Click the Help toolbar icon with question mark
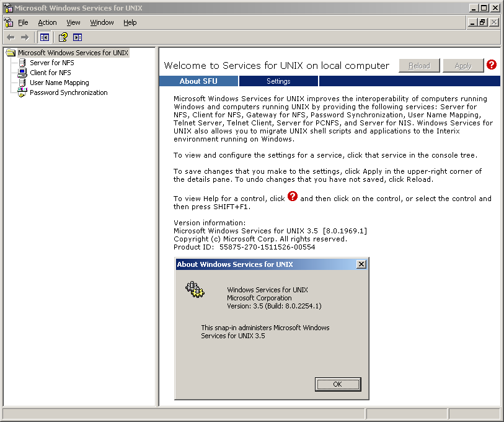 (63, 37)
